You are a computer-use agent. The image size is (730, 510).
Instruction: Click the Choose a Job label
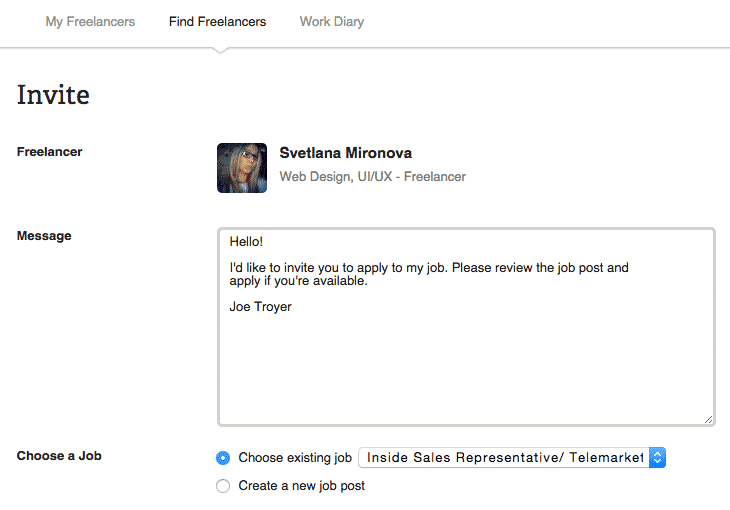click(x=59, y=456)
